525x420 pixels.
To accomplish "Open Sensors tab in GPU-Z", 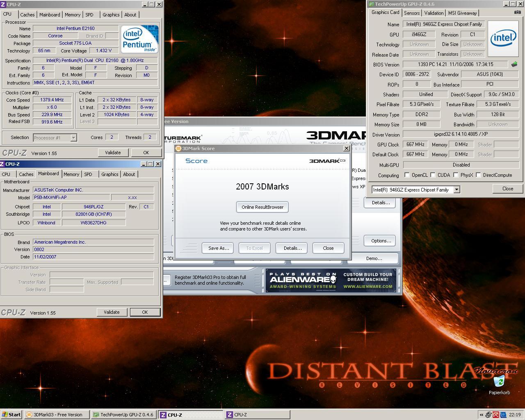I will click(412, 13).
